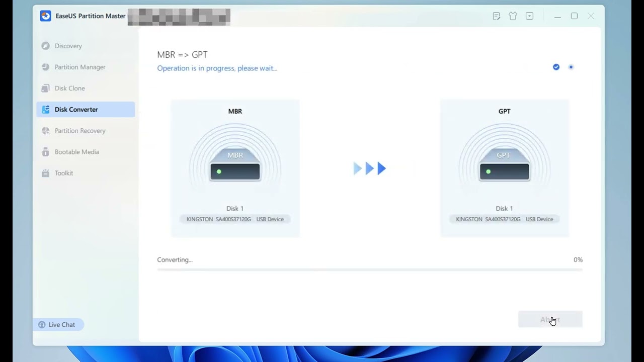The height and width of the screenshot is (362, 644).
Task: Click the Abort button
Action: tap(550, 319)
